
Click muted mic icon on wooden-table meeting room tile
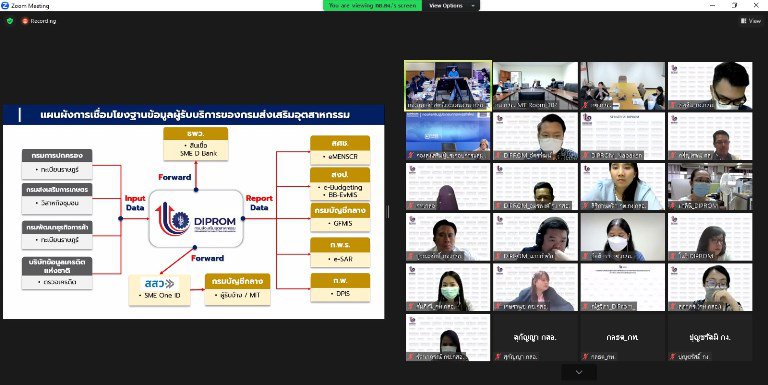pyautogui.click(x=585, y=105)
